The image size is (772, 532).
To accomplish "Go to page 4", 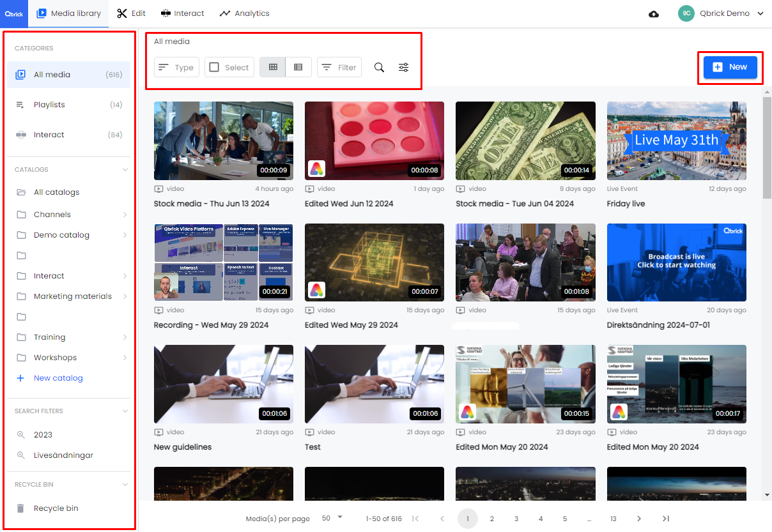I will [x=541, y=519].
